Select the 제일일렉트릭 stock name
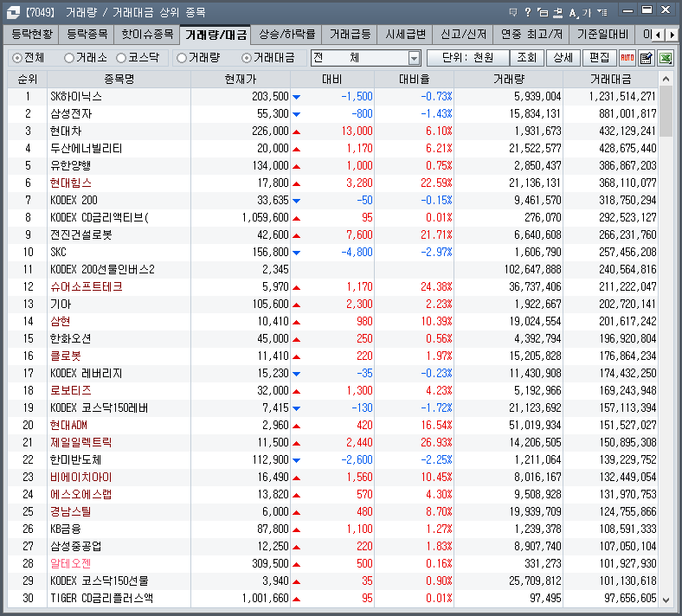The image size is (682, 616). point(80,443)
